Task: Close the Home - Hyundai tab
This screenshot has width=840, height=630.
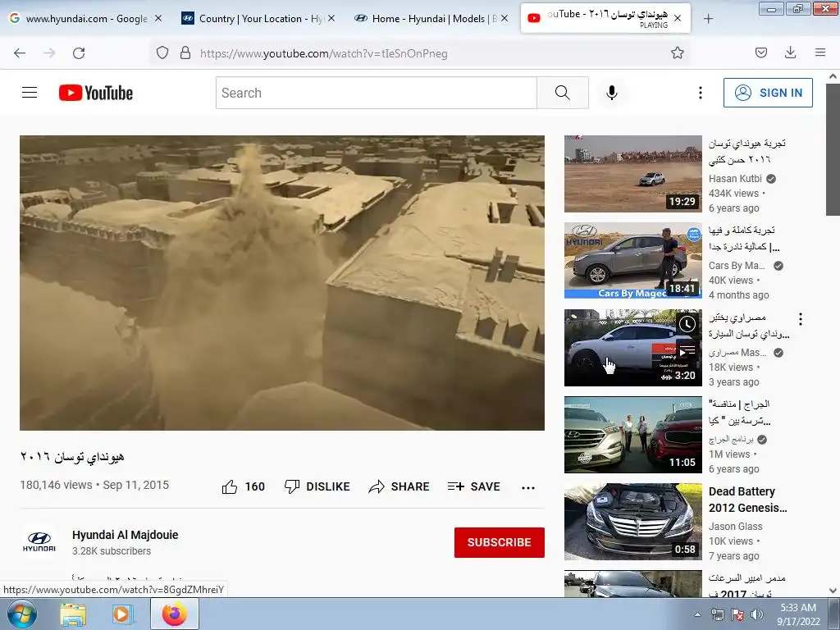Action: 504,18
